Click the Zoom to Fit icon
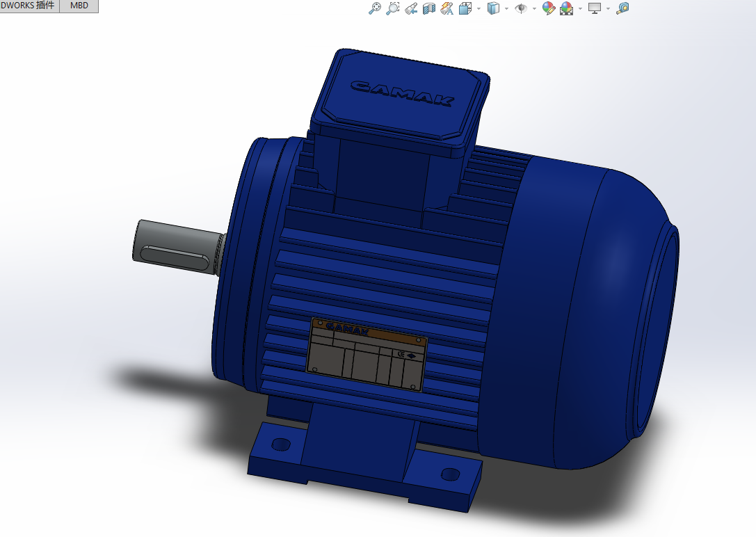756x537 pixels. pyautogui.click(x=375, y=8)
